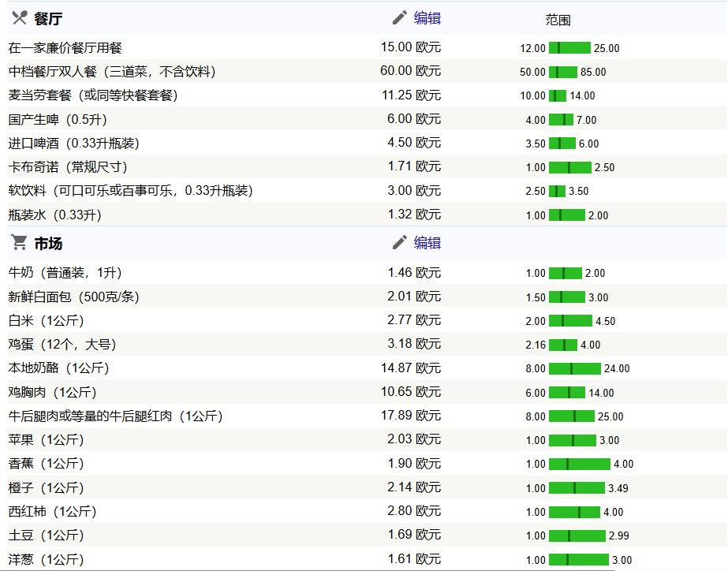
Task: Click the 60.00 欧元 price for 中档餐厅双人餐
Action: [x=410, y=71]
